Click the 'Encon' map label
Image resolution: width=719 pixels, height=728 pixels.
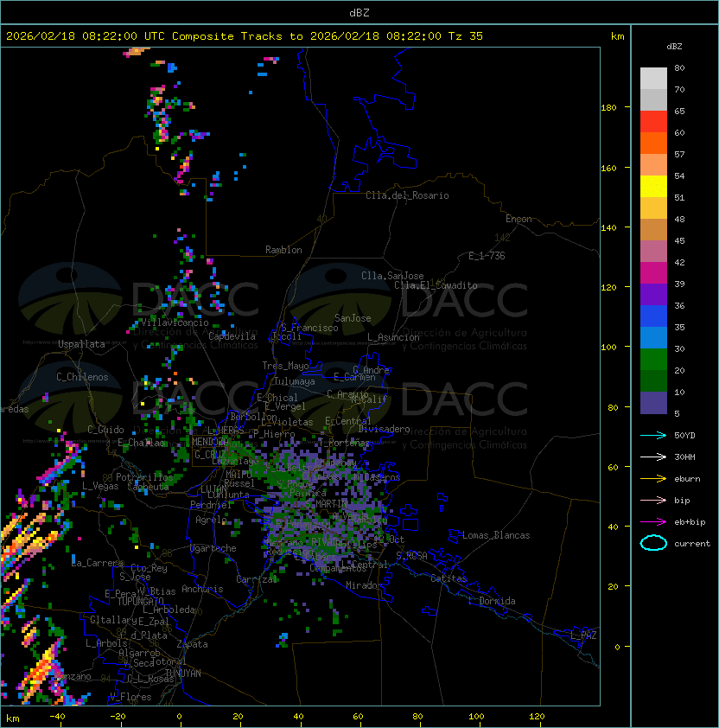[519, 219]
